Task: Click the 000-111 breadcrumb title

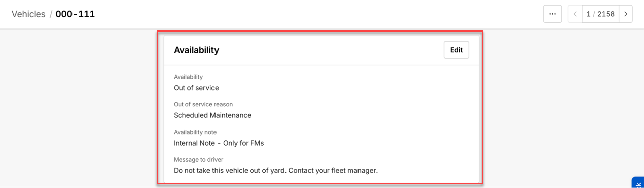Action: [x=75, y=14]
